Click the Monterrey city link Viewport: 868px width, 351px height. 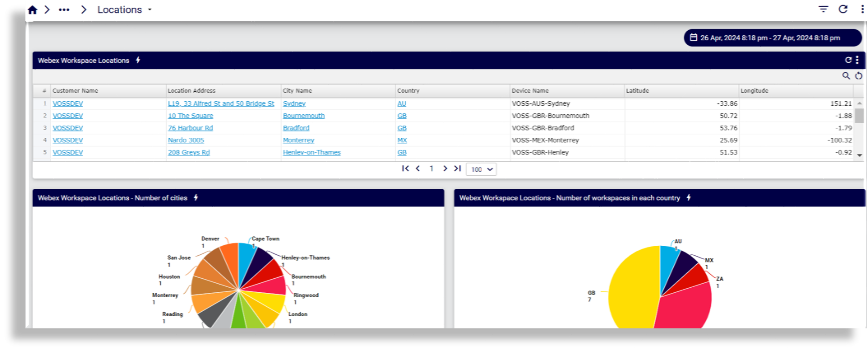pyautogui.click(x=299, y=140)
